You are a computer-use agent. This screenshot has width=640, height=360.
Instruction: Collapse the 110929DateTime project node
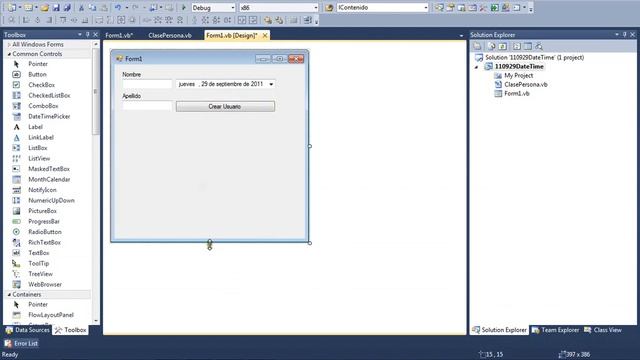pyautogui.click(x=476, y=67)
